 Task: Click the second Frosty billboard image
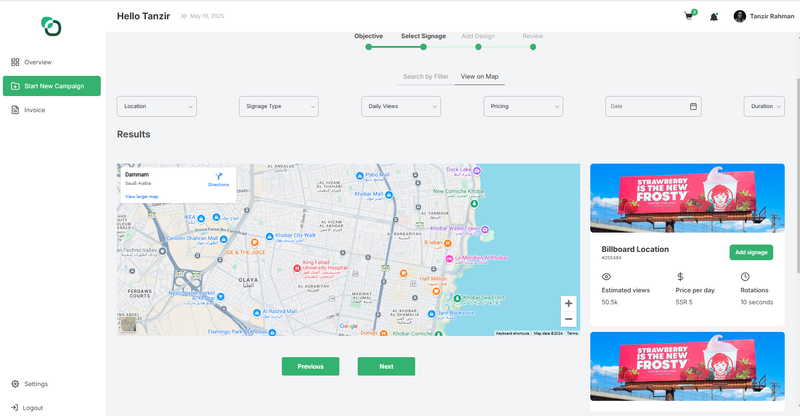687,366
